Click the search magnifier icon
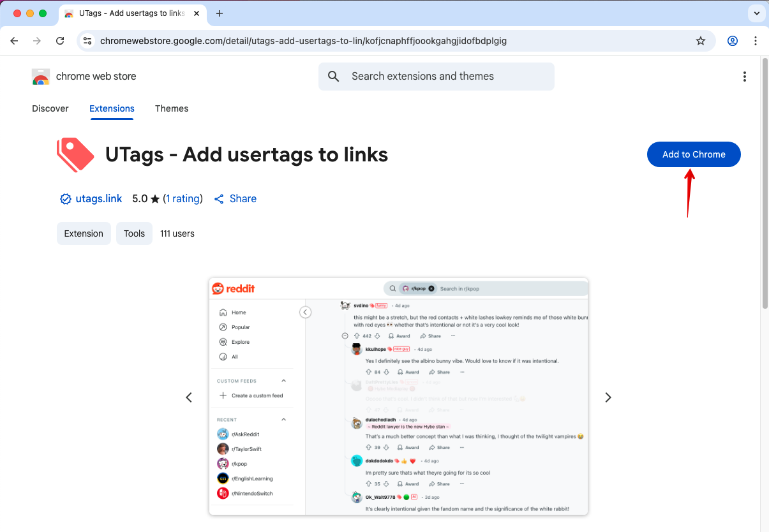The height and width of the screenshot is (532, 769). coord(333,77)
